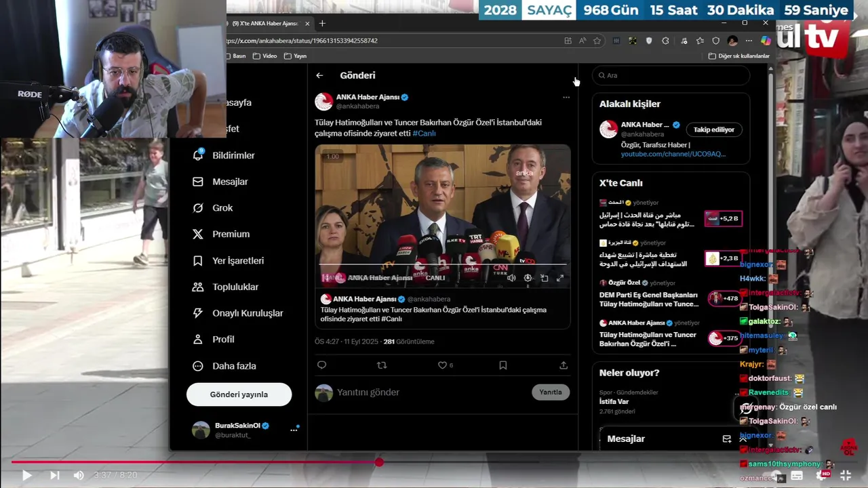868x488 pixels.
Task: Open Premium X logo item
Action: (x=221, y=234)
